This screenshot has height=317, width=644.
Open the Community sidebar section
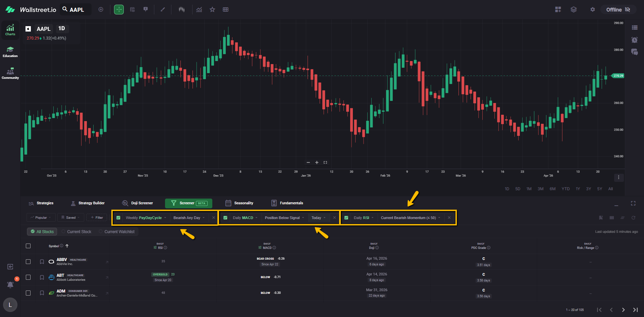tap(10, 73)
